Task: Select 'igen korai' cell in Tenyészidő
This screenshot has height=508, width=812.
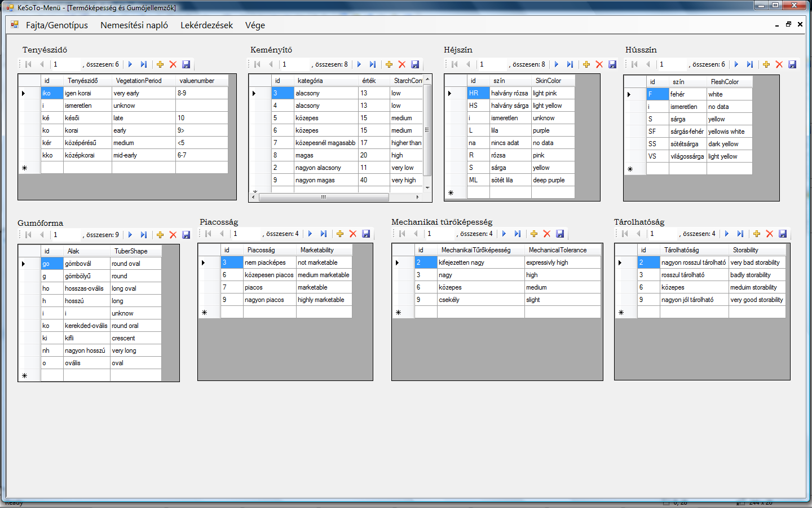Action: coord(87,93)
